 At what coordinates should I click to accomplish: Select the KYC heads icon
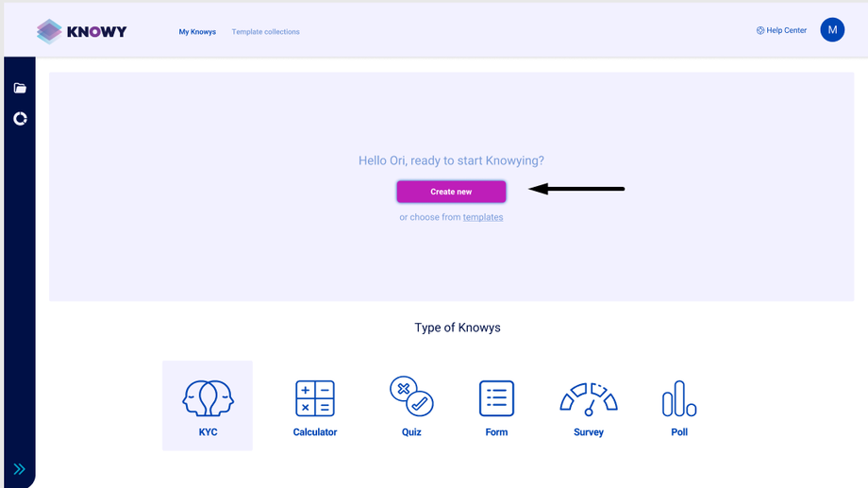point(208,398)
